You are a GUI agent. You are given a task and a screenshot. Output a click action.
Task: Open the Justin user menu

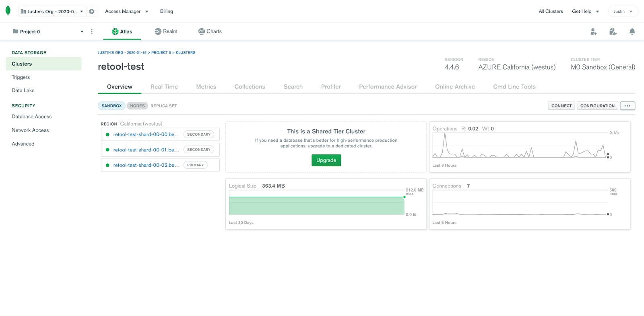(623, 11)
